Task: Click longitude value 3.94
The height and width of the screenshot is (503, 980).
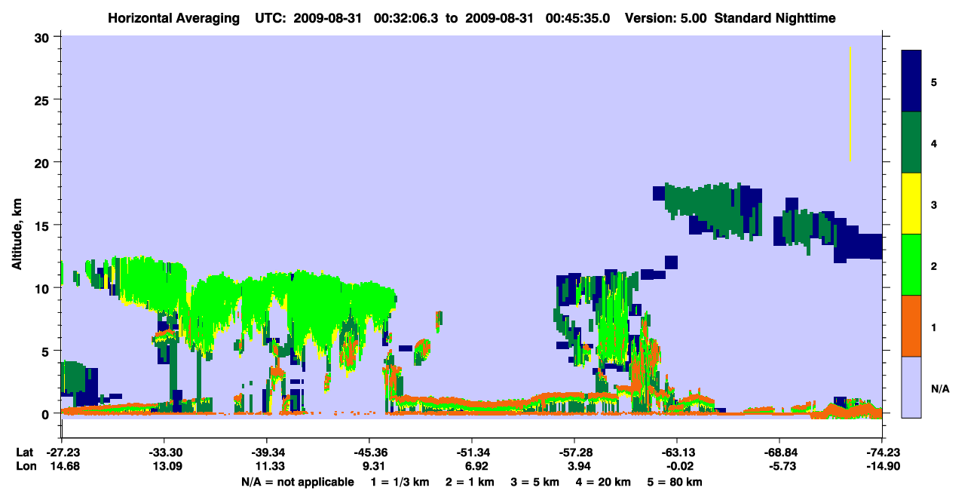Action: tap(579, 467)
